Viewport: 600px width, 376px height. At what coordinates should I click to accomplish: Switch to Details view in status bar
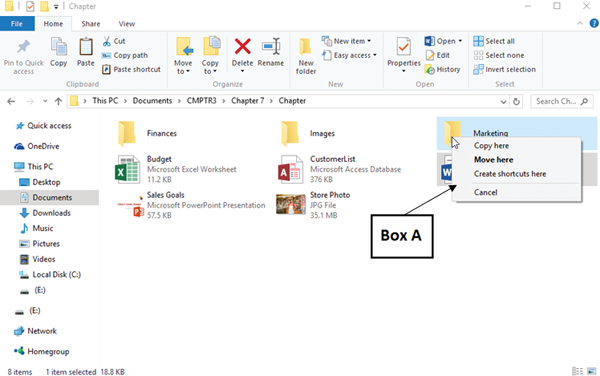click(x=577, y=371)
